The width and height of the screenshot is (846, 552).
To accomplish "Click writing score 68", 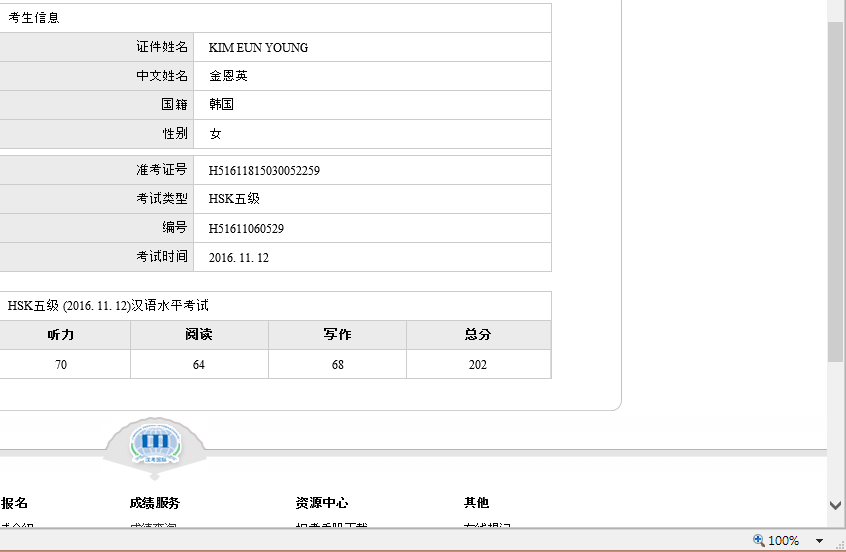I will (x=338, y=365).
